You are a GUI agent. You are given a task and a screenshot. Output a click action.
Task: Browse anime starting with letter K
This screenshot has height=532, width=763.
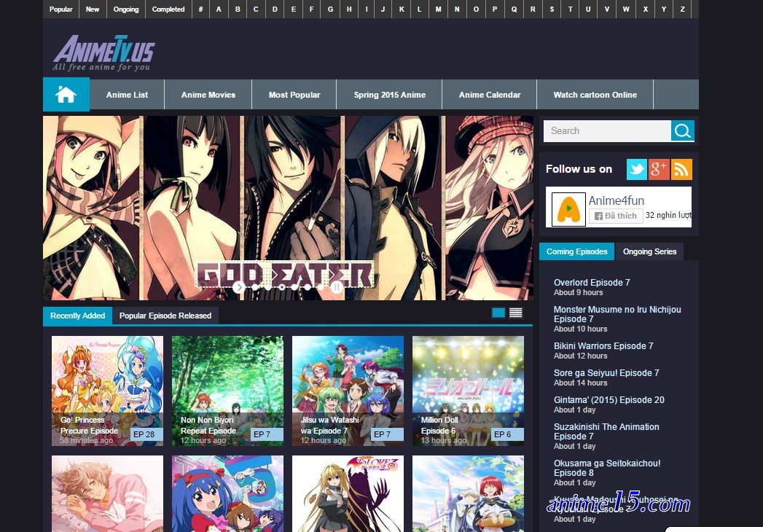402,9
